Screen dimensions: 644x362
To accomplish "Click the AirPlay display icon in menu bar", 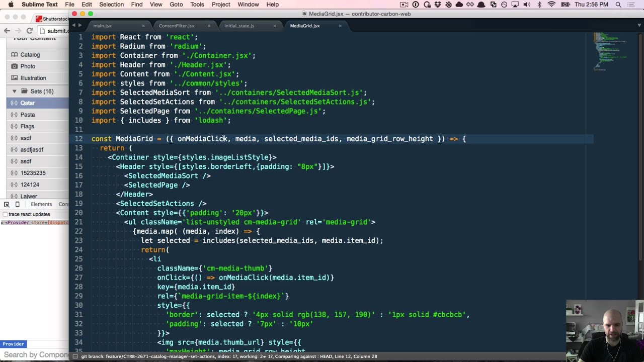I will pyautogui.click(x=515, y=5).
